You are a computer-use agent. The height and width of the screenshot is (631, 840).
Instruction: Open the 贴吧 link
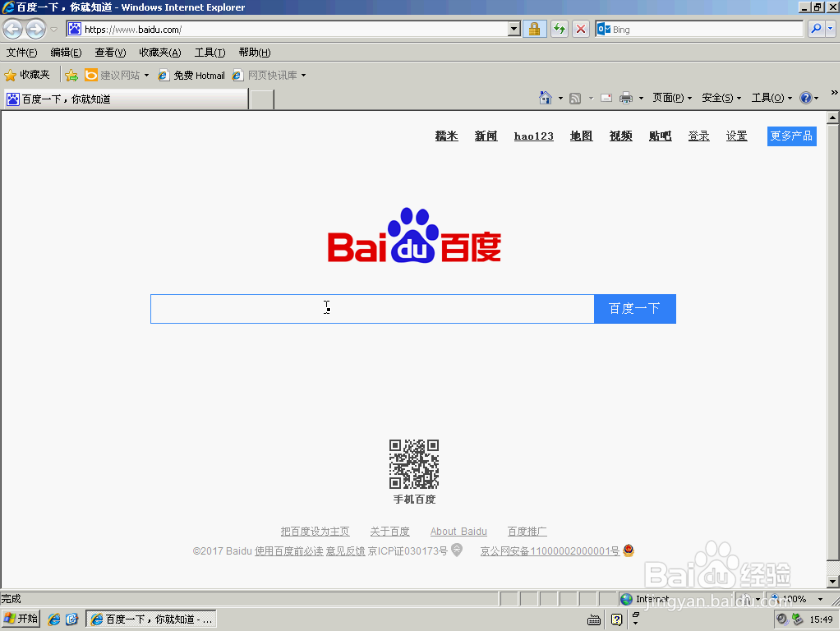tap(660, 136)
